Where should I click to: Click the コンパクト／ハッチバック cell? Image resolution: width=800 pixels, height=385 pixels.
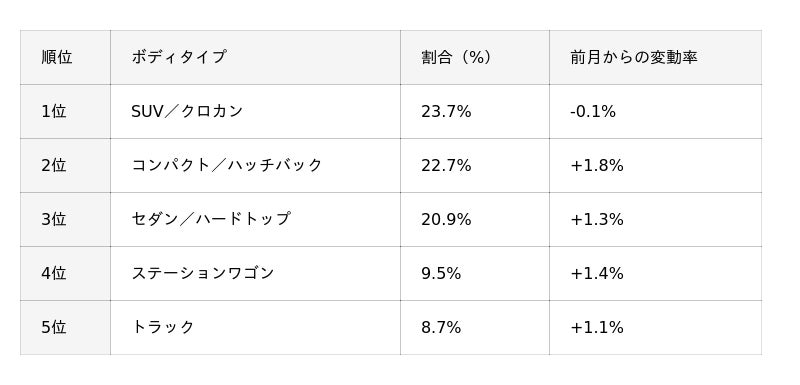255,165
